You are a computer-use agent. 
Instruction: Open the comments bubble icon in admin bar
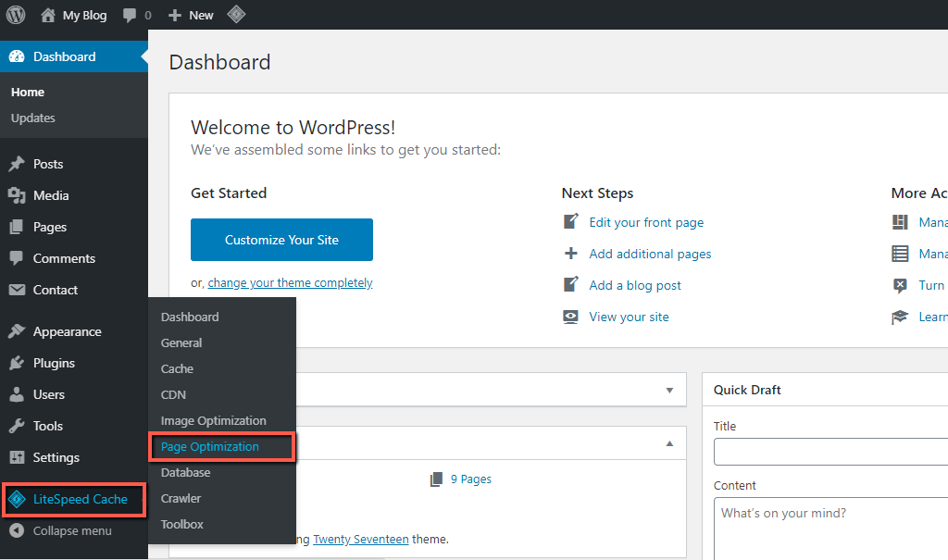coord(130,16)
